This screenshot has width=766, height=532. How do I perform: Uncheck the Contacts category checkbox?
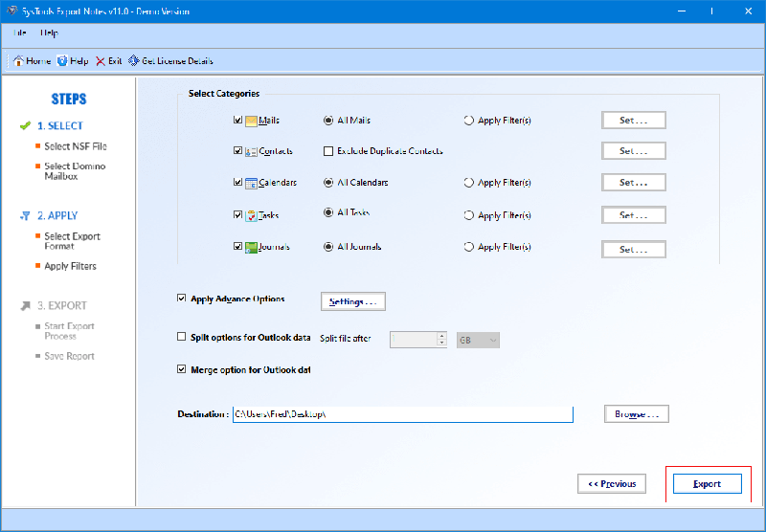[x=237, y=150]
